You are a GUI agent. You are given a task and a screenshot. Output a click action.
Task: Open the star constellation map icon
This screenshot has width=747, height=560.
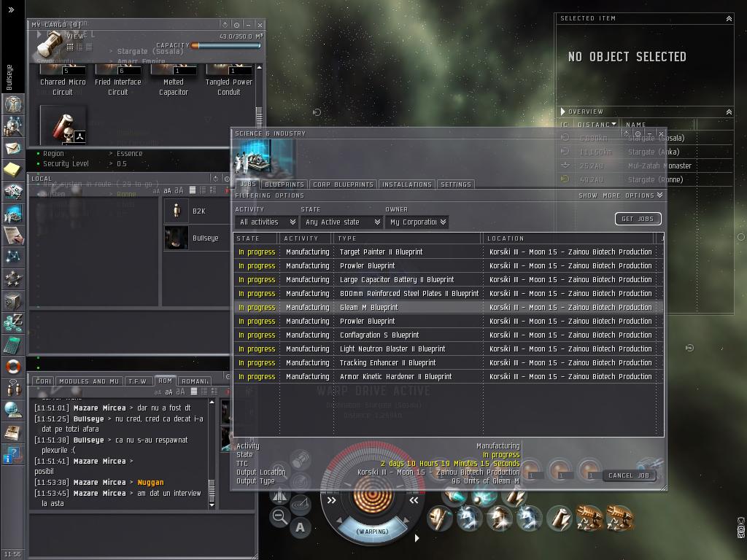tap(13, 257)
